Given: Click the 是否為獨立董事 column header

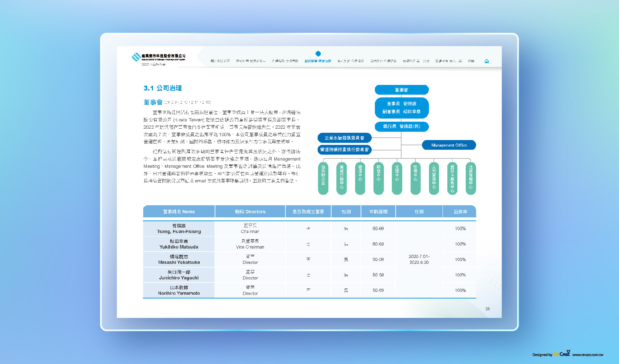Looking at the screenshot, I should click(x=308, y=211).
